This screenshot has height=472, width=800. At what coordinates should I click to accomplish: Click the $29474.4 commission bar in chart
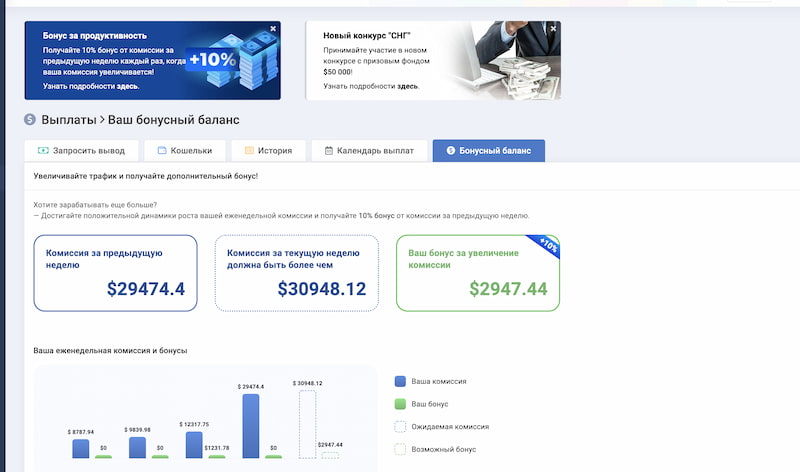point(250,425)
